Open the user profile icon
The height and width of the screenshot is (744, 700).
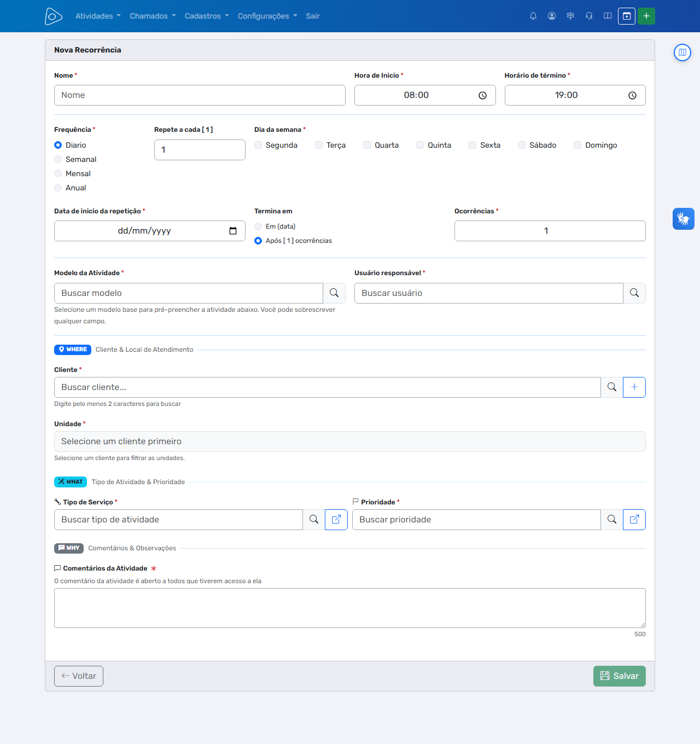tap(552, 16)
